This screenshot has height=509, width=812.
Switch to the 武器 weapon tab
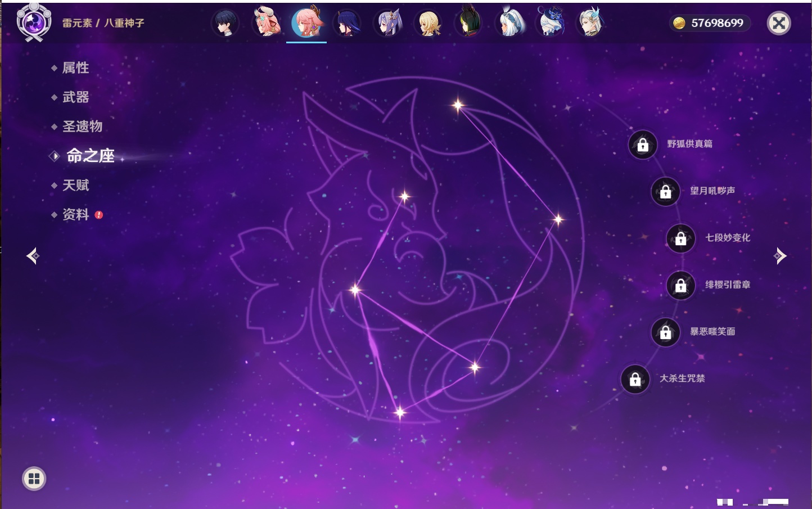pyautogui.click(x=75, y=97)
